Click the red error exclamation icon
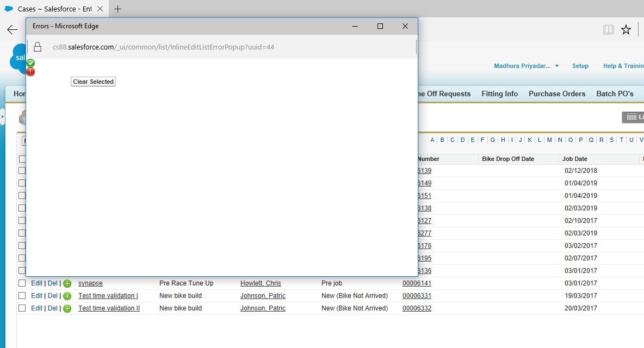The image size is (644, 348). point(30,72)
